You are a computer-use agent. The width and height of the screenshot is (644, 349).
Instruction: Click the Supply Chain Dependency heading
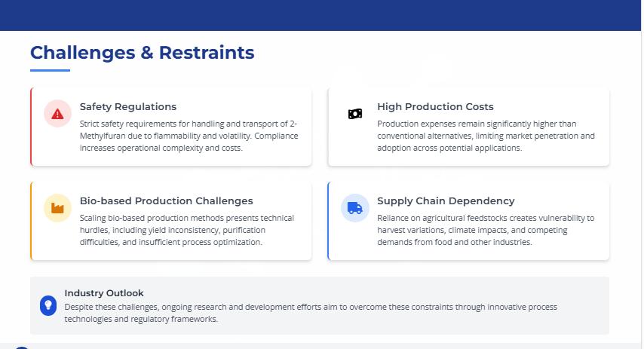pyautogui.click(x=446, y=201)
